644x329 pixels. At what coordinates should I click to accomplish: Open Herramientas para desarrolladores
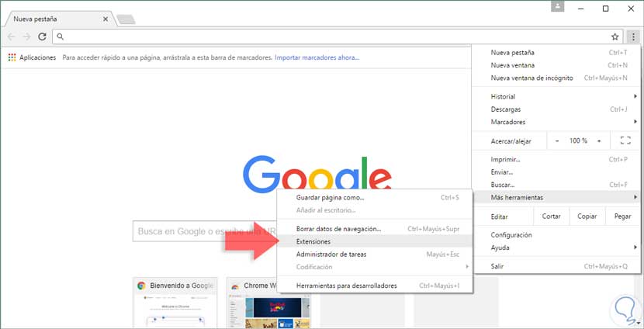(375, 286)
